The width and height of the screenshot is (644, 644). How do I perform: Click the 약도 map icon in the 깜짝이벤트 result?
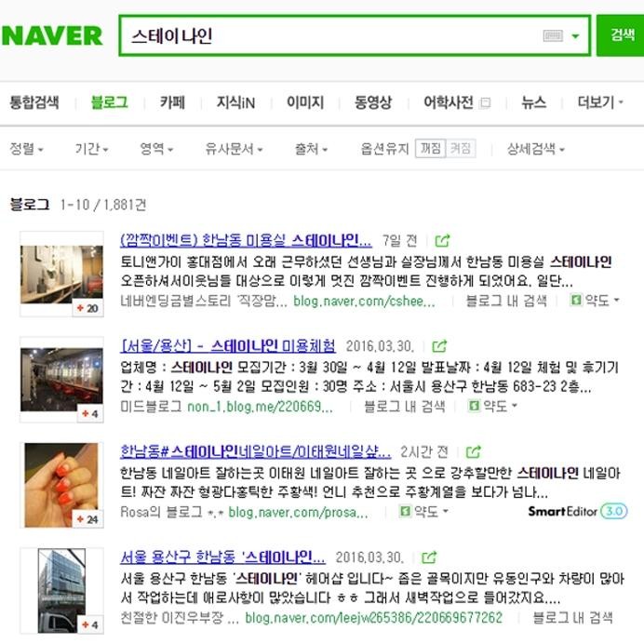coord(576,301)
